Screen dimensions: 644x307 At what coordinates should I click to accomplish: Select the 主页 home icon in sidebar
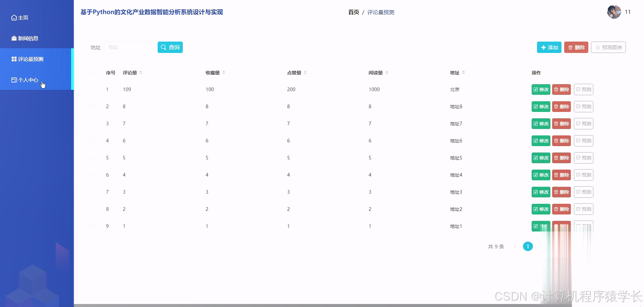[14, 17]
